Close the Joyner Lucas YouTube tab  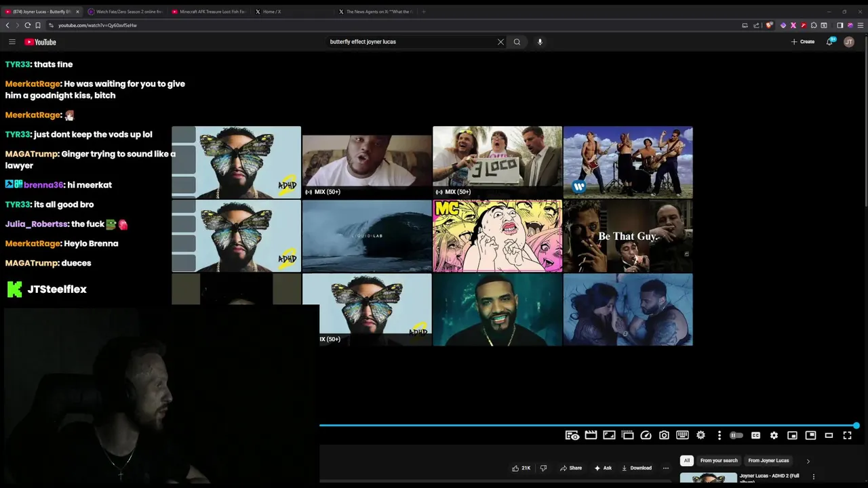pyautogui.click(x=77, y=12)
